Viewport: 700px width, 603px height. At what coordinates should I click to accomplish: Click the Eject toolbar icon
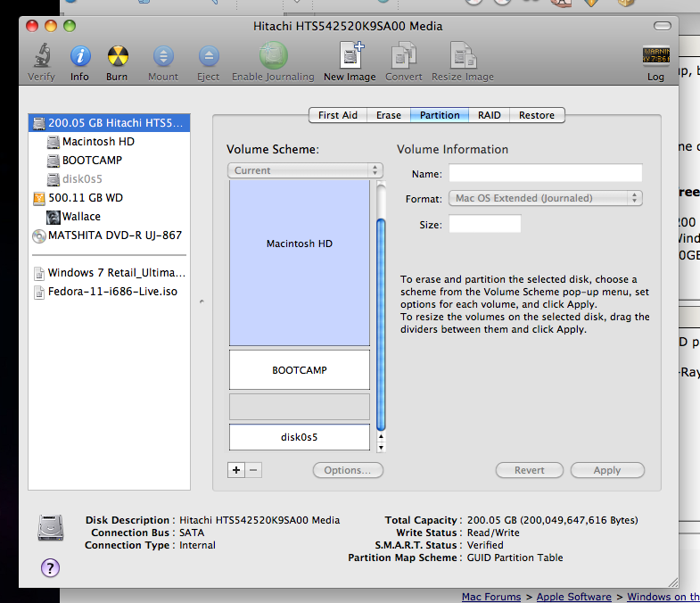point(209,56)
